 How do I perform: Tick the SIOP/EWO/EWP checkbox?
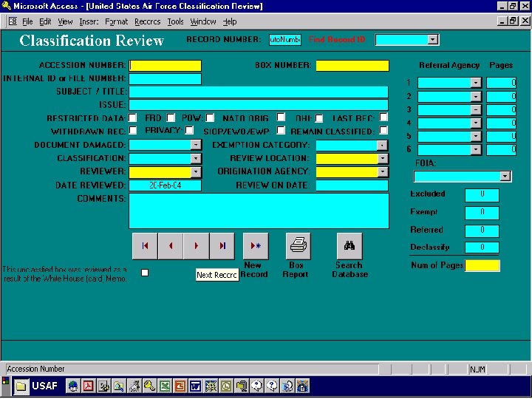(281, 130)
